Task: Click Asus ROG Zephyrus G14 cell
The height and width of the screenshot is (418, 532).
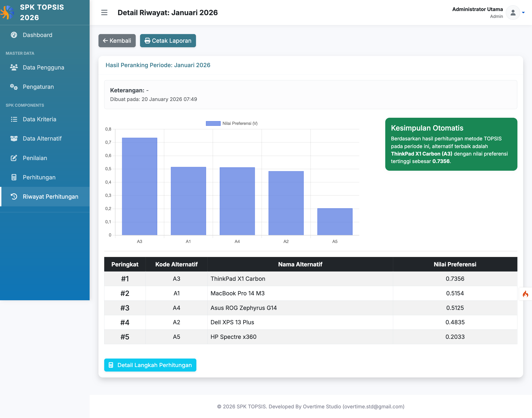Action: 300,308
